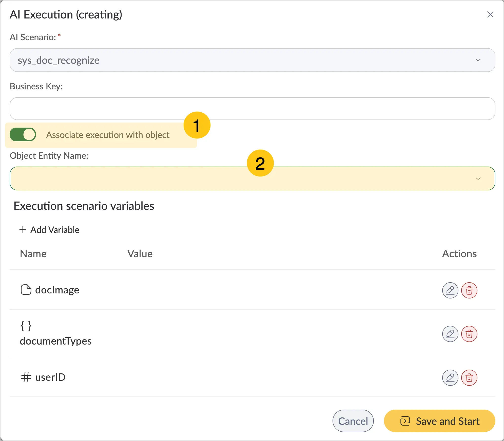Viewport: 504px width, 441px height.
Task: Close the AI Execution dialog
Action: (x=490, y=15)
